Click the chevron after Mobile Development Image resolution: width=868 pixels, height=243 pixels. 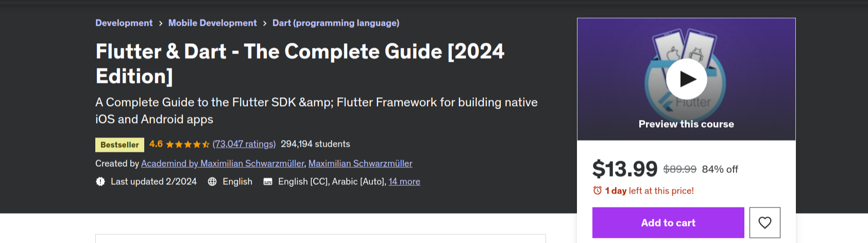pos(265,23)
